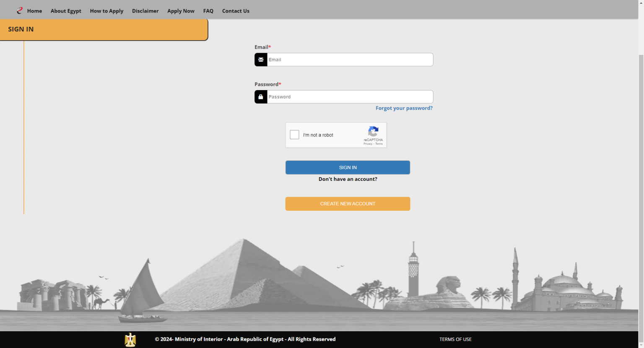Click the Email field label

tap(262, 47)
